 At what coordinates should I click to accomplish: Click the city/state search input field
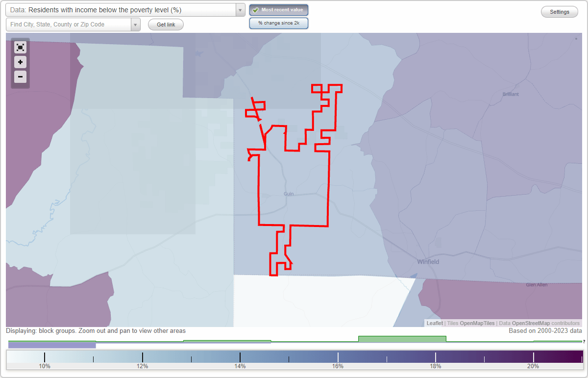[x=69, y=24]
